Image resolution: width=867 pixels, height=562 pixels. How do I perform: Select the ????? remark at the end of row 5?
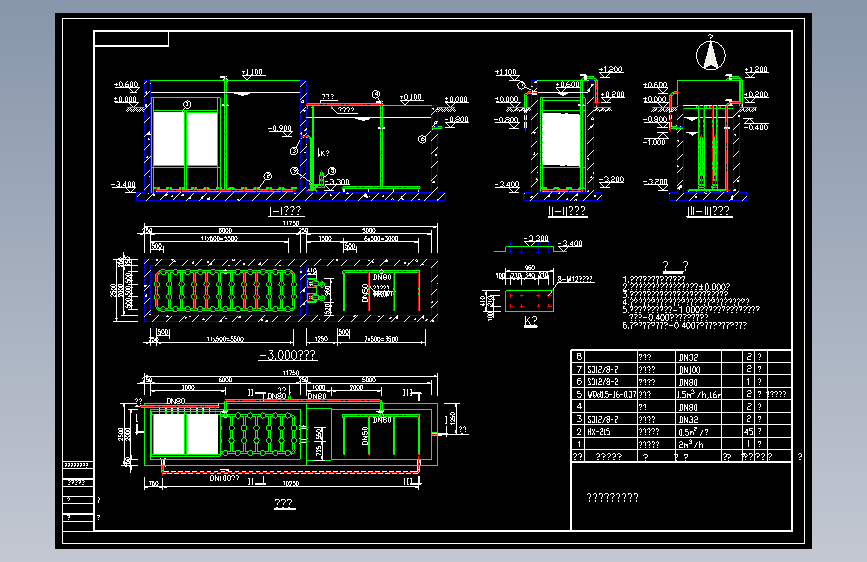(x=776, y=394)
